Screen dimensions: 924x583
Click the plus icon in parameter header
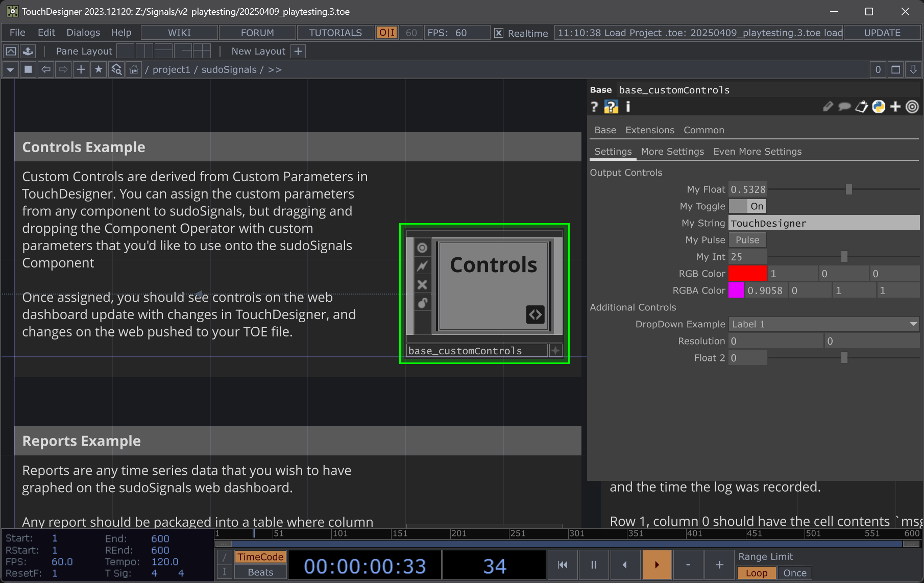[895, 107]
